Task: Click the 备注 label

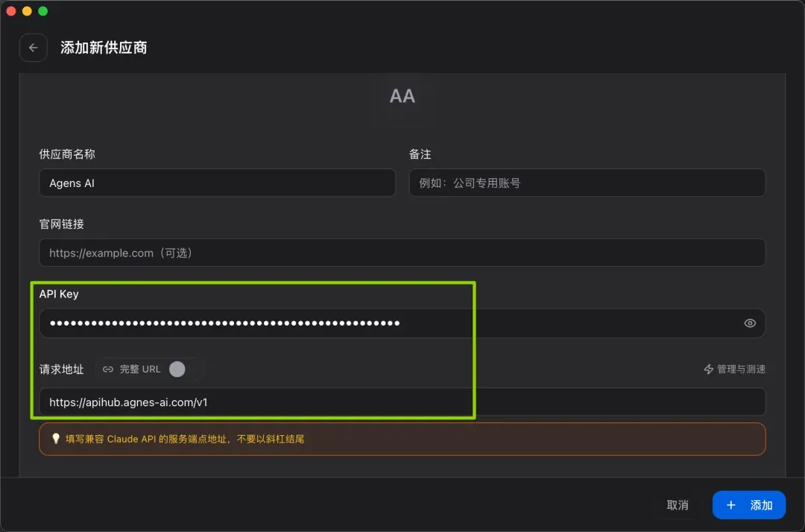Action: click(420, 154)
